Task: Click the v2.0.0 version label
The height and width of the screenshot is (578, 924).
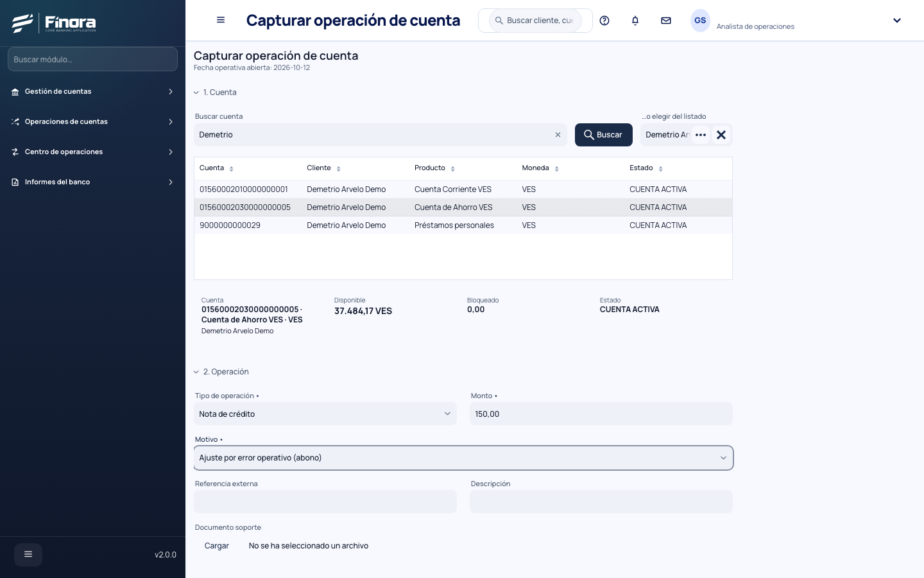Action: [166, 555]
